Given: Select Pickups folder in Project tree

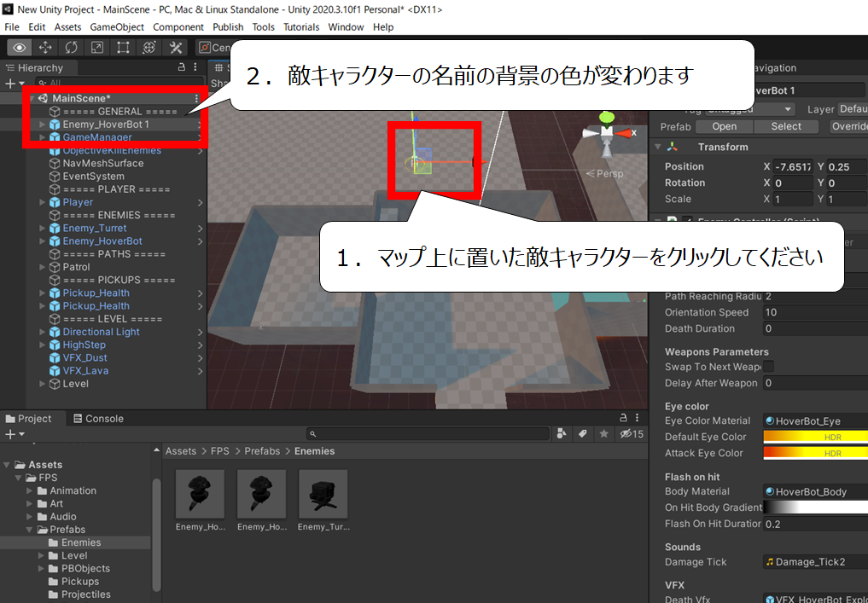Looking at the screenshot, I should [79, 582].
